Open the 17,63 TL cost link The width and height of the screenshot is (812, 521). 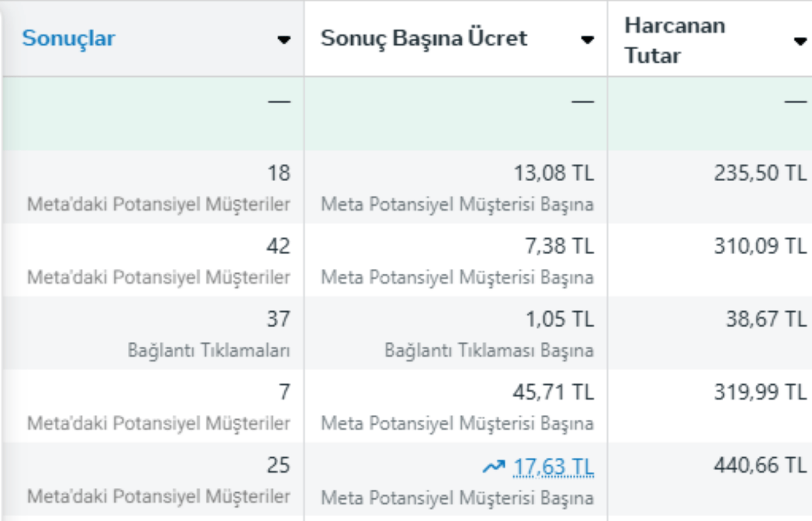click(553, 466)
